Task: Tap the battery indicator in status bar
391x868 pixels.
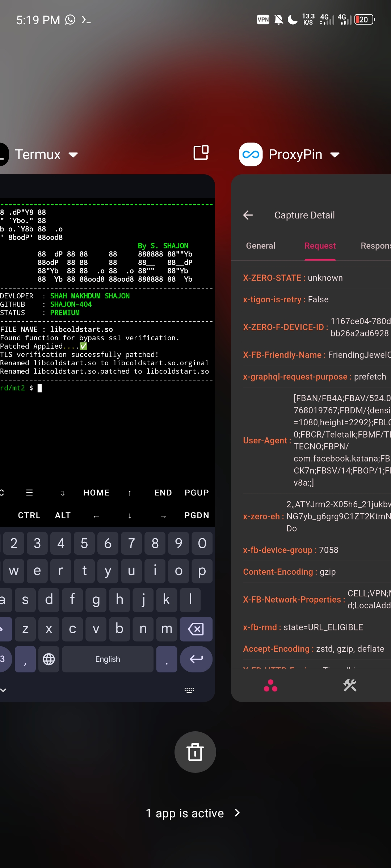Action: tap(365, 20)
